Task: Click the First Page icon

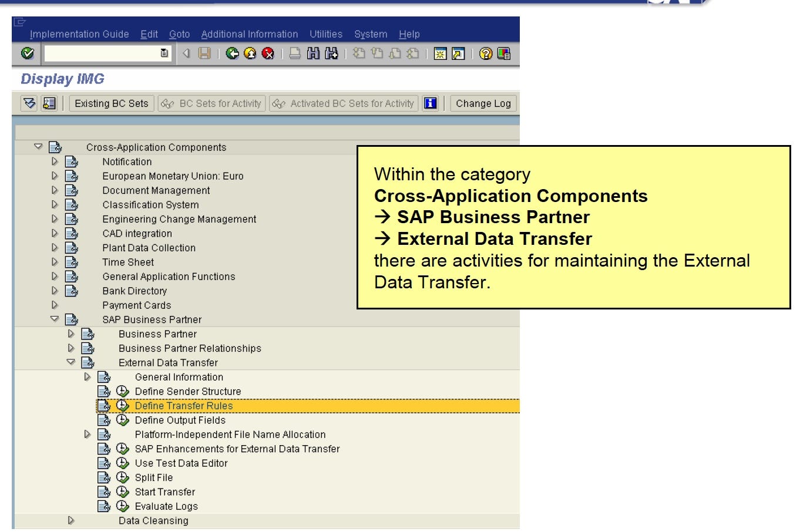Action: pos(359,53)
